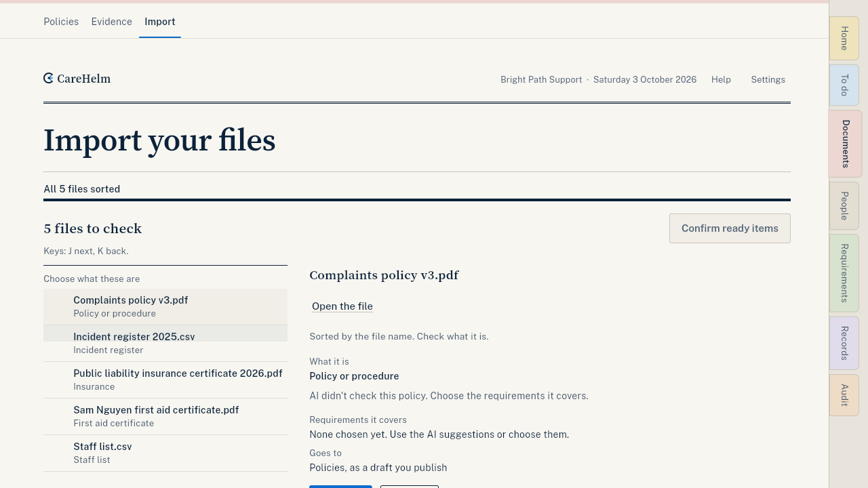
Task: Open the Requirements side tab
Action: point(844,273)
